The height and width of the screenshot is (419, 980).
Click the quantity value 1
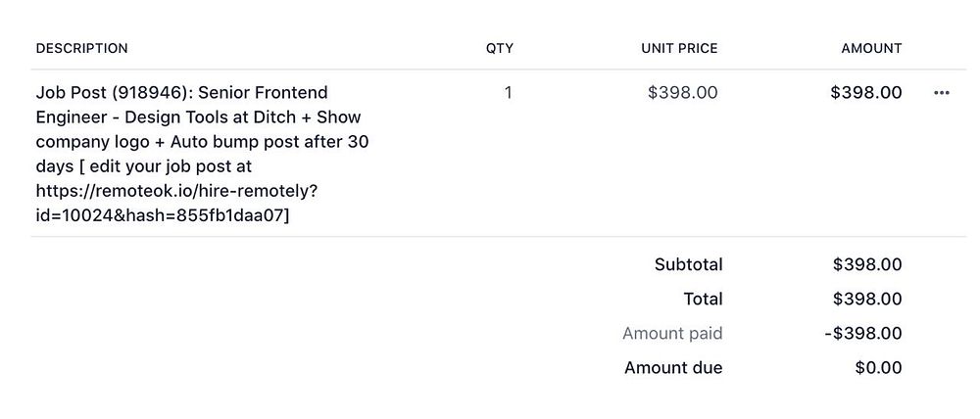point(508,93)
